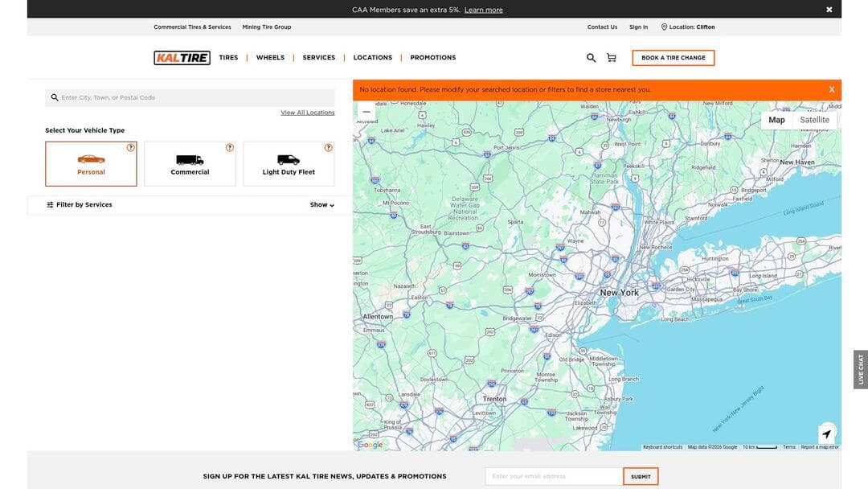Select the Personal vehicle type
The image size is (868, 489).
point(91,163)
